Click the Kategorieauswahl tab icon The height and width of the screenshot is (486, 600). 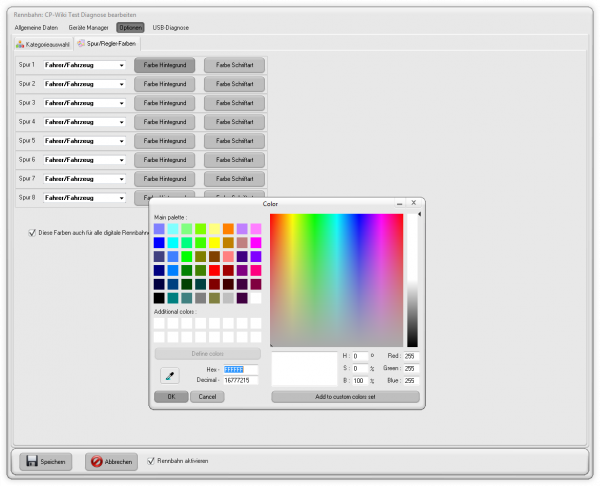point(21,44)
